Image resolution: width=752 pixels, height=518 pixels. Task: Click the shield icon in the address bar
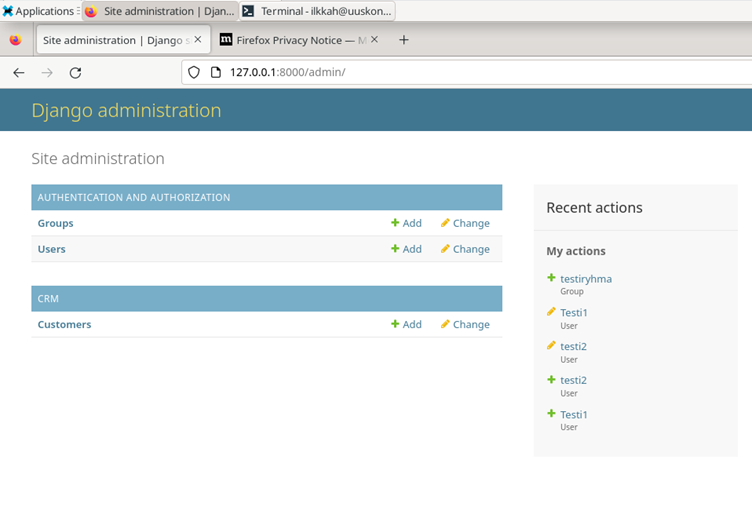[194, 73]
